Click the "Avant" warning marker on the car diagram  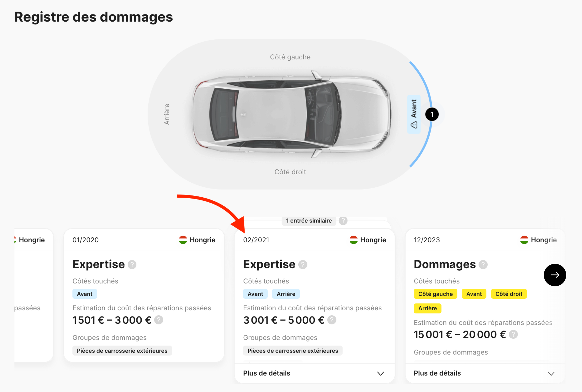coord(414,114)
